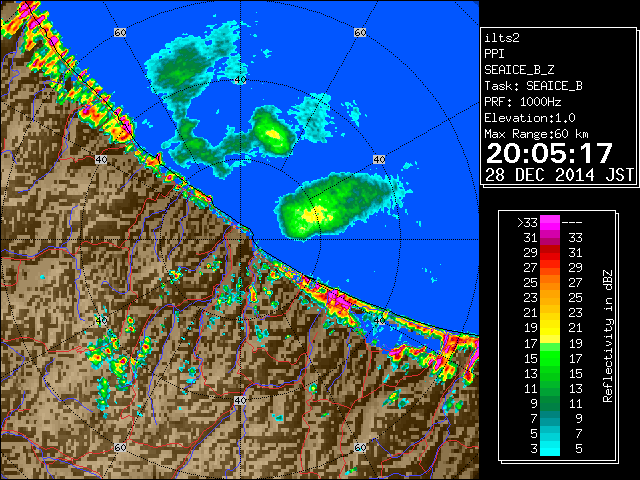Pick the cyan 3–5 dBZ legend band

[550, 448]
